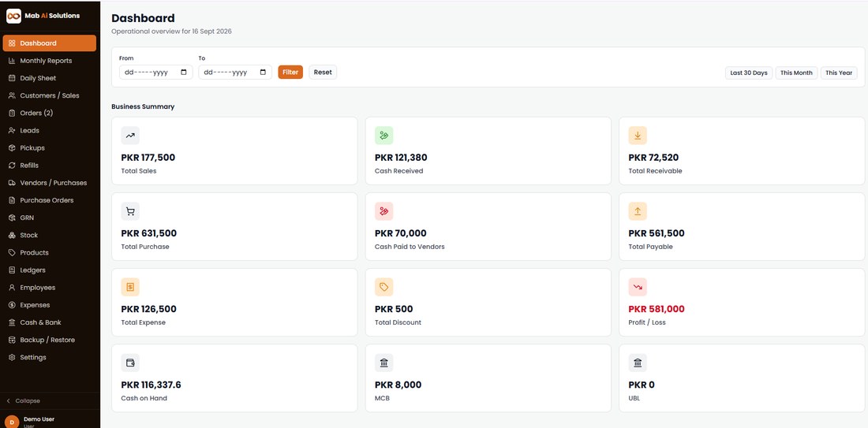868x428 pixels.
Task: Click the PKR 8,000 MCB value
Action: coord(398,385)
